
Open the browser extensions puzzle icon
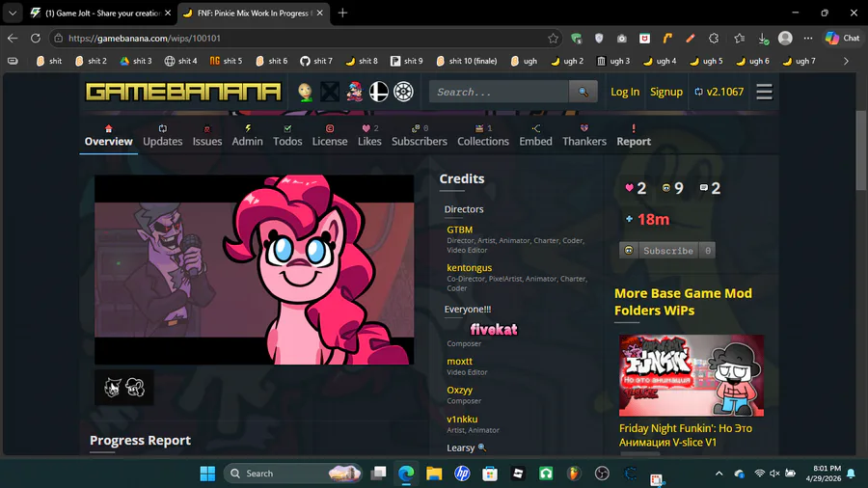[714, 39]
